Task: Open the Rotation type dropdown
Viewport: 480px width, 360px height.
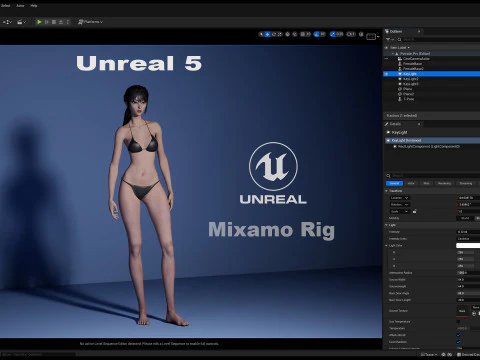Action: click(400, 204)
